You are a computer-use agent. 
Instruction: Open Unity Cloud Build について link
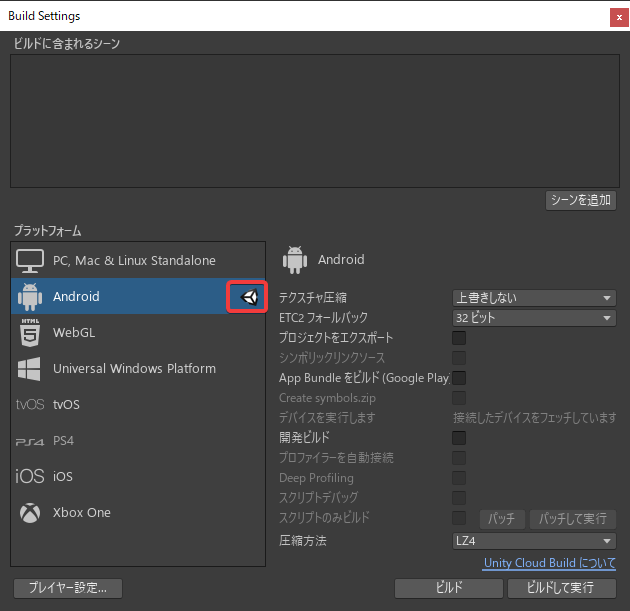coord(549,563)
